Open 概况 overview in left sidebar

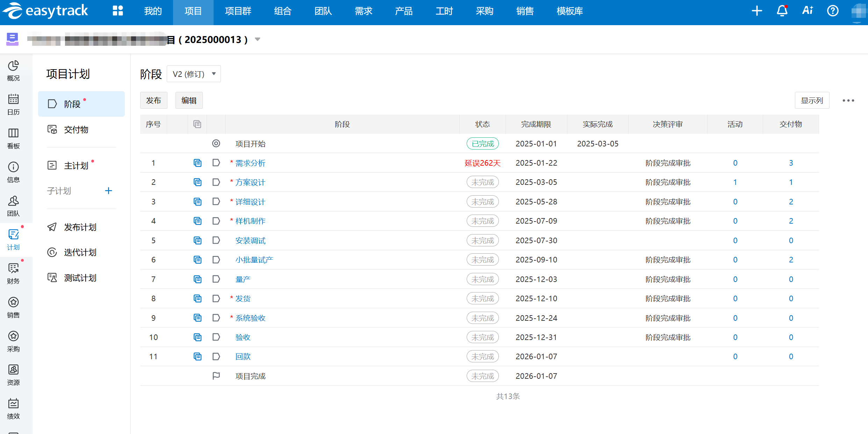(13, 71)
